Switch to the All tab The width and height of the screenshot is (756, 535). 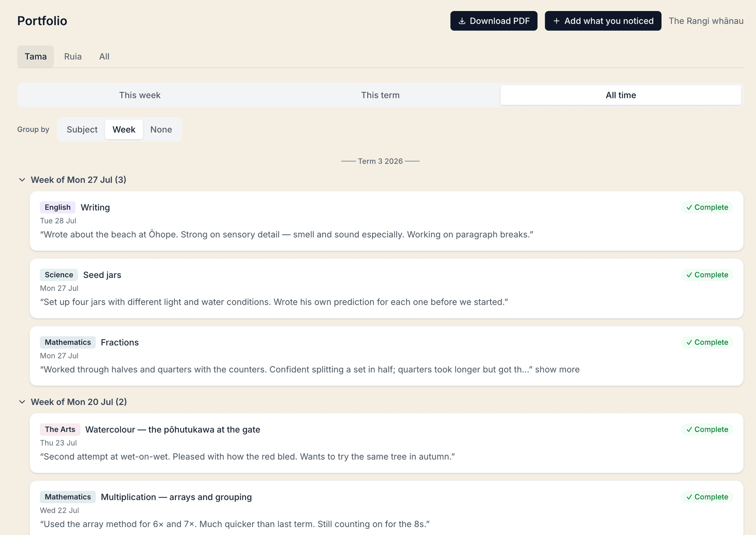coord(104,56)
